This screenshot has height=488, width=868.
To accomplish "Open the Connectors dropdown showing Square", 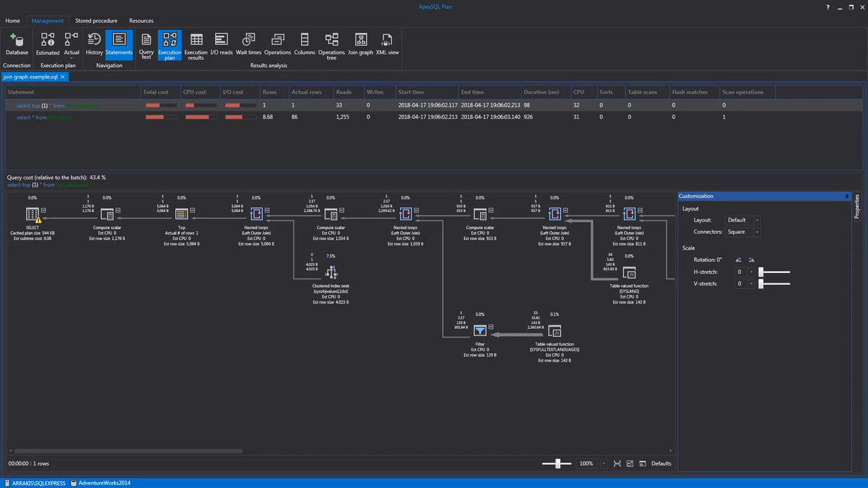I will (756, 232).
